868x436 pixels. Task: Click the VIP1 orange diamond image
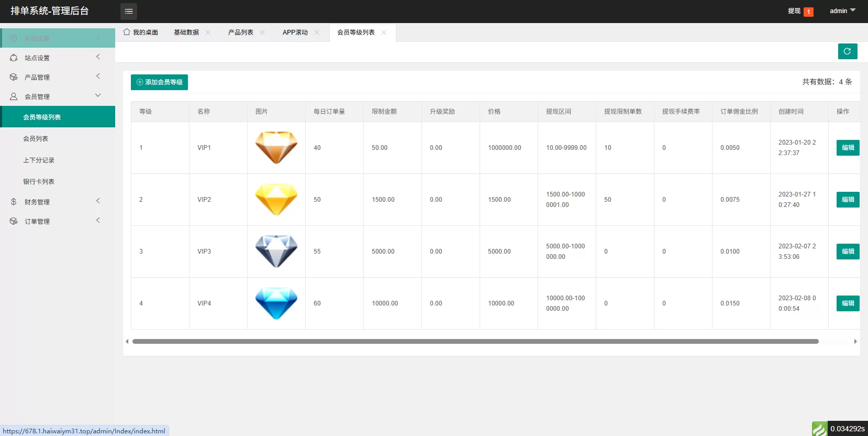click(276, 148)
